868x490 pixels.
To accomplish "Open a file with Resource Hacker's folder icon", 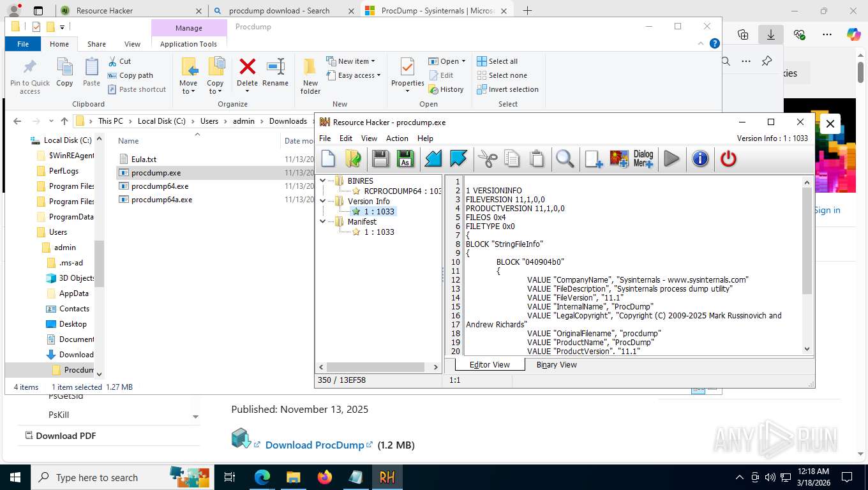I will (x=353, y=158).
